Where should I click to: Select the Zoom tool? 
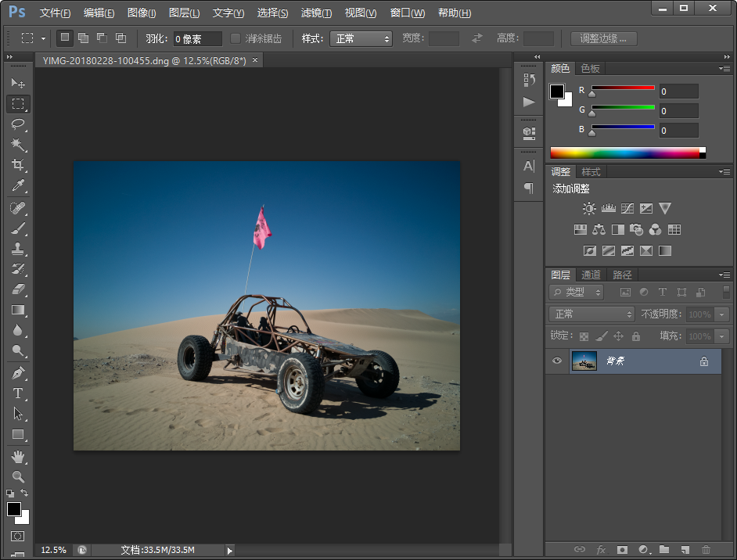(x=18, y=476)
